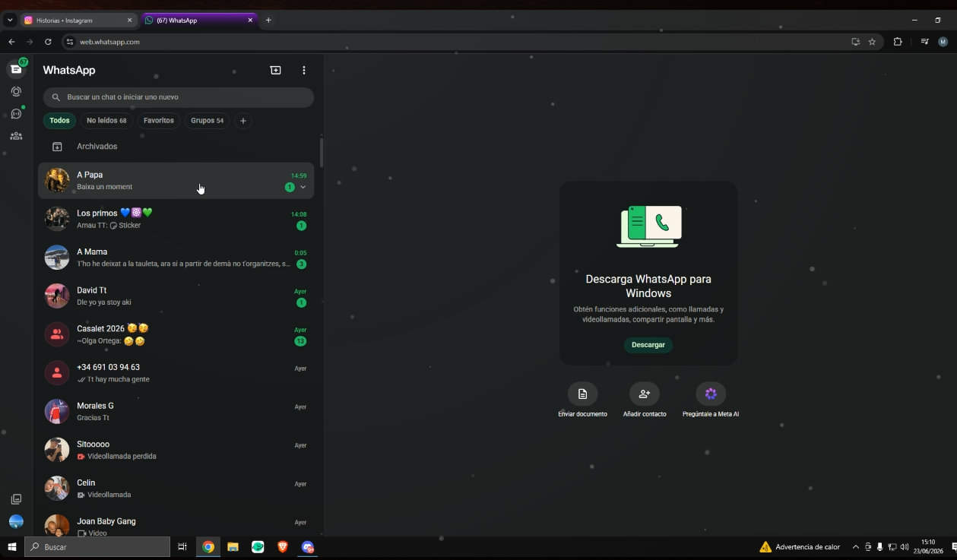
Task: Go back in browser
Action: 11,42
